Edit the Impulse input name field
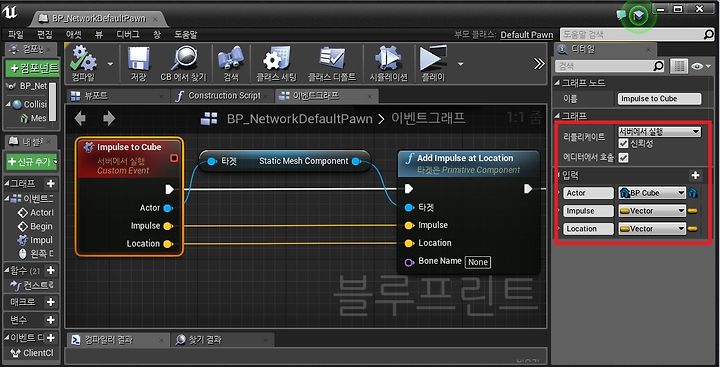The height and width of the screenshot is (367, 720). pos(589,211)
